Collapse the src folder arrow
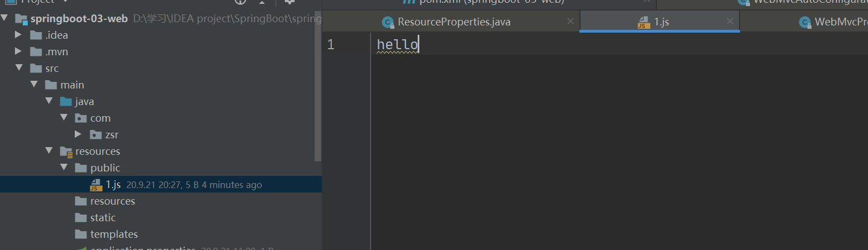Screen dimensions: 868x250 click(19, 68)
